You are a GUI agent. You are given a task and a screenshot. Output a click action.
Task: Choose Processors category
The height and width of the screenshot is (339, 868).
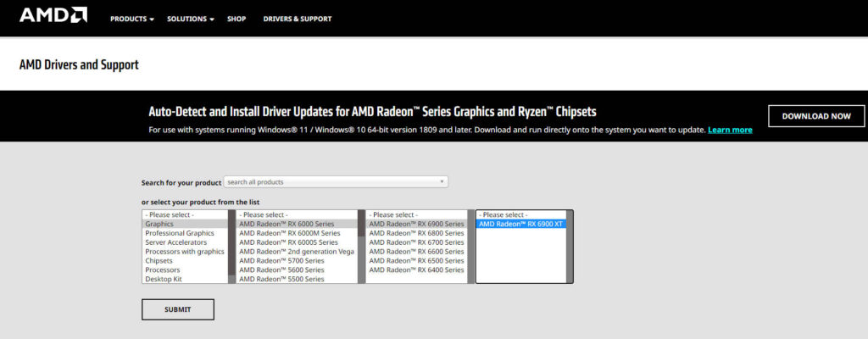point(185,270)
